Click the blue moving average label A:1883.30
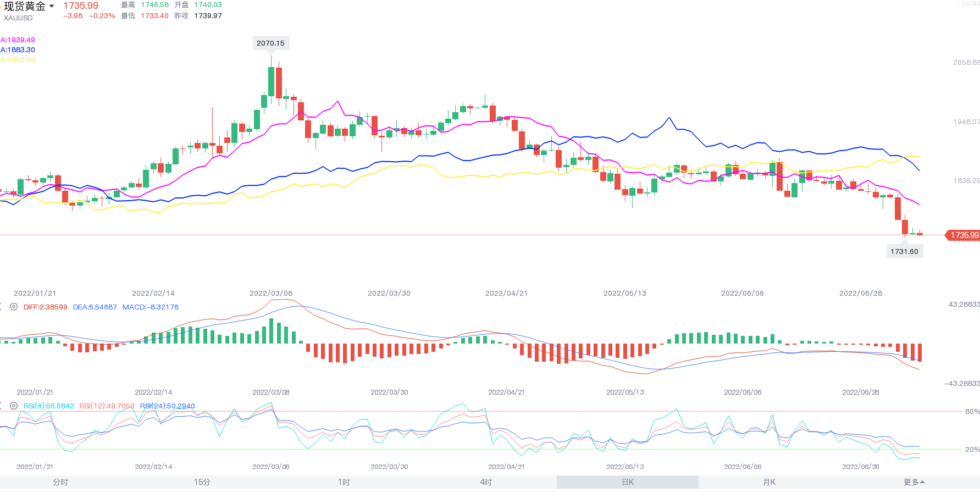This screenshot has height=492, width=980. pos(18,50)
